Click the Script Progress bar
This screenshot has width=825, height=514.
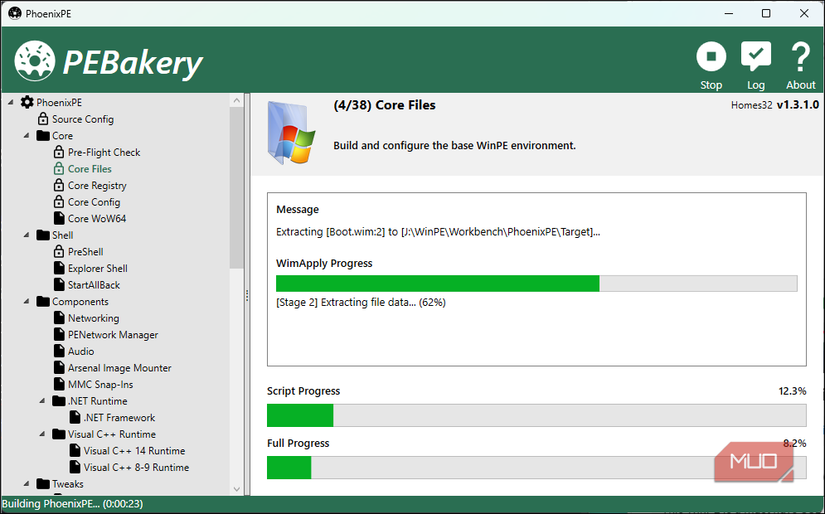tap(537, 415)
